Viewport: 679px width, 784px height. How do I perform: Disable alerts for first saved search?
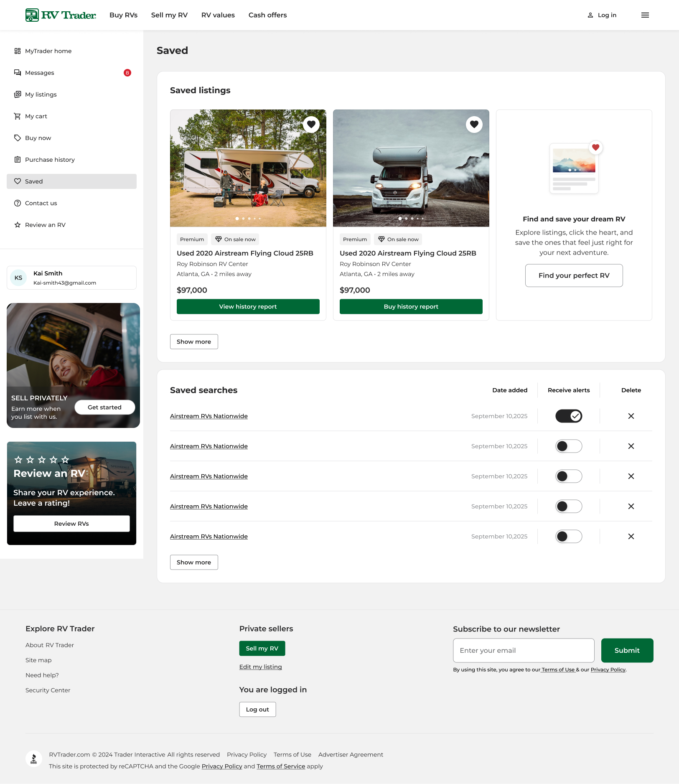point(569,416)
